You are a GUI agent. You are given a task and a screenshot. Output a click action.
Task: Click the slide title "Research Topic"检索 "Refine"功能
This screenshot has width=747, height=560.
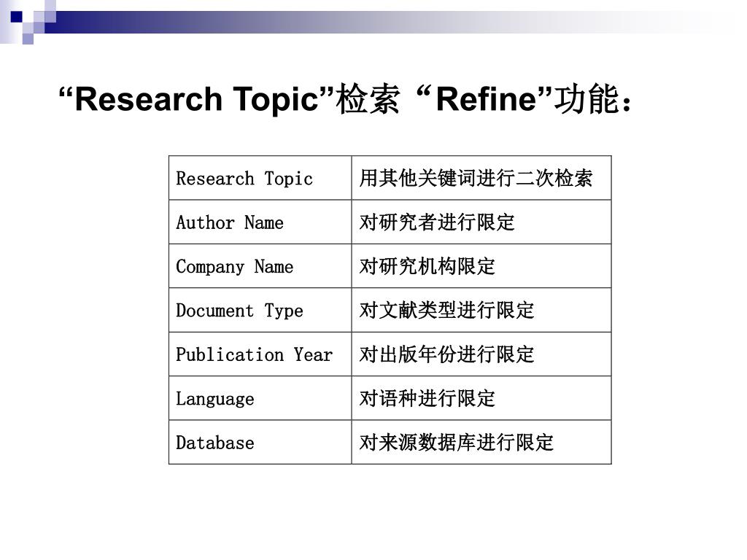(x=346, y=99)
